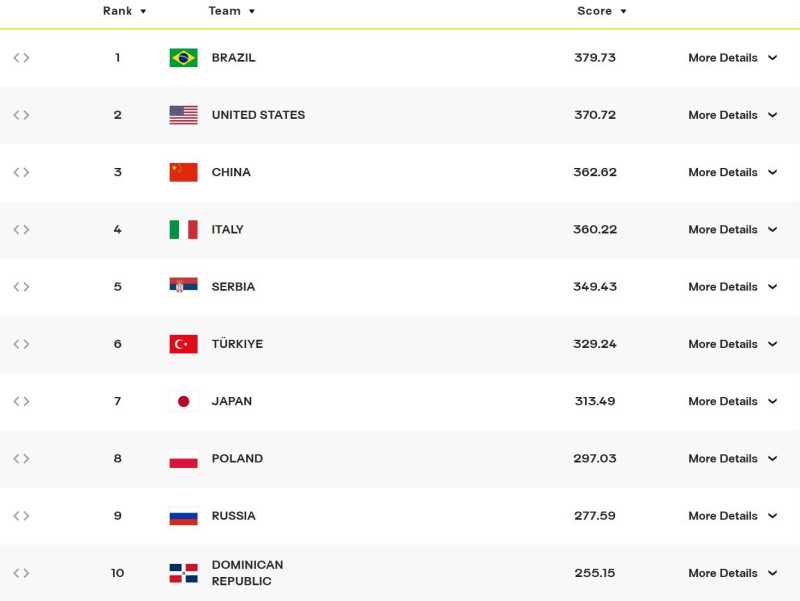Click the Dominican Republic flag icon
Viewport: 800px width, 601px height.
point(183,573)
